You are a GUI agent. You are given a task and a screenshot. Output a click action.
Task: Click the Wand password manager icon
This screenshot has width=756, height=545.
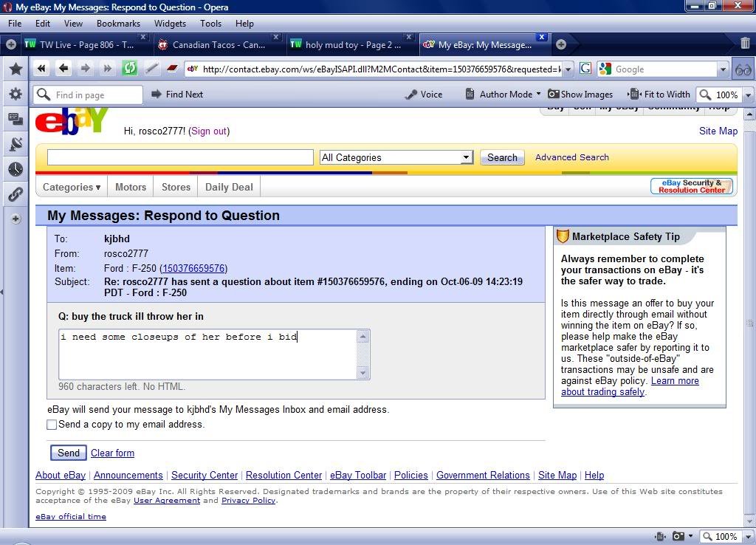(x=151, y=69)
